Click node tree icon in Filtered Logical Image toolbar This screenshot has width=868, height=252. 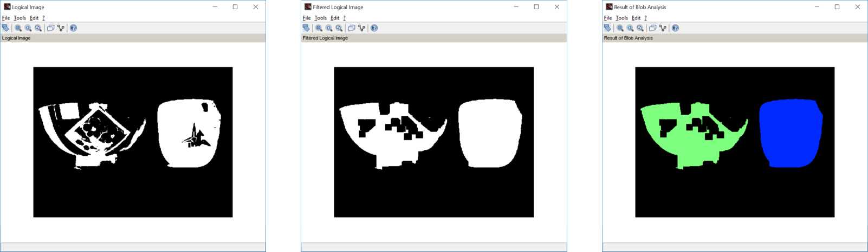361,28
